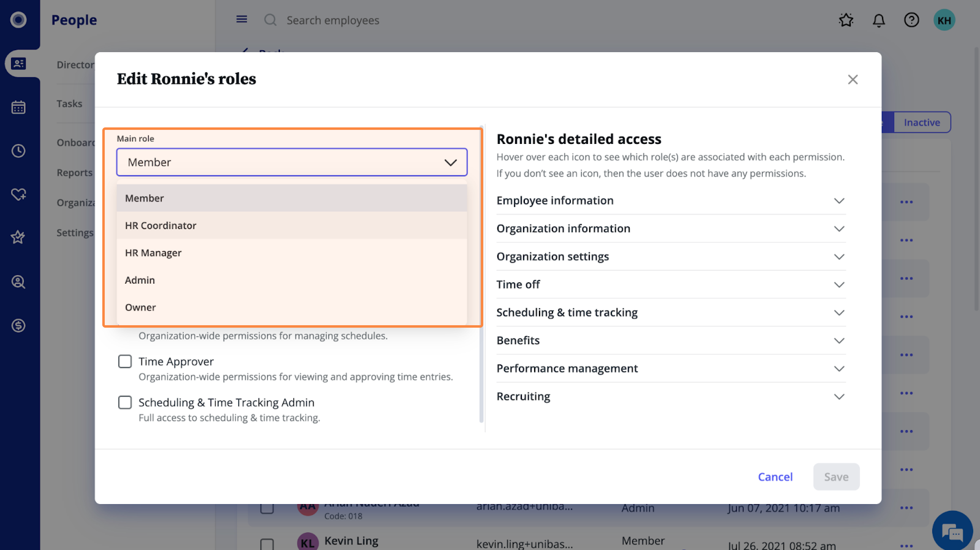Choose Admin from role list
Viewport: 980px width, 550px height.
[x=292, y=280]
